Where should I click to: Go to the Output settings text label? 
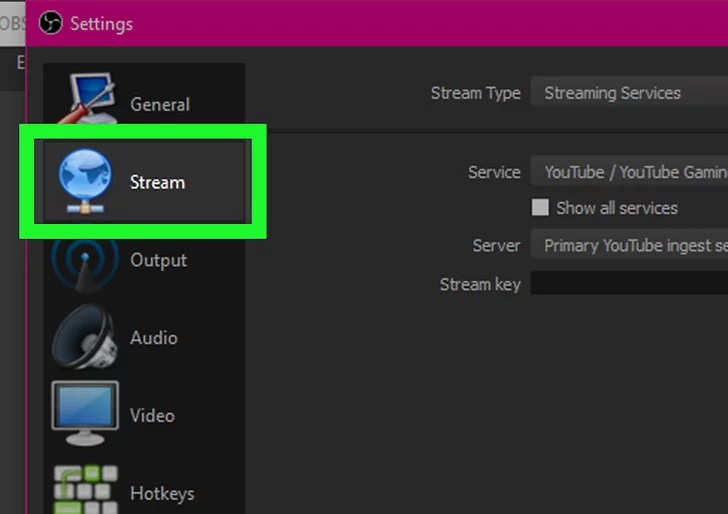158,260
